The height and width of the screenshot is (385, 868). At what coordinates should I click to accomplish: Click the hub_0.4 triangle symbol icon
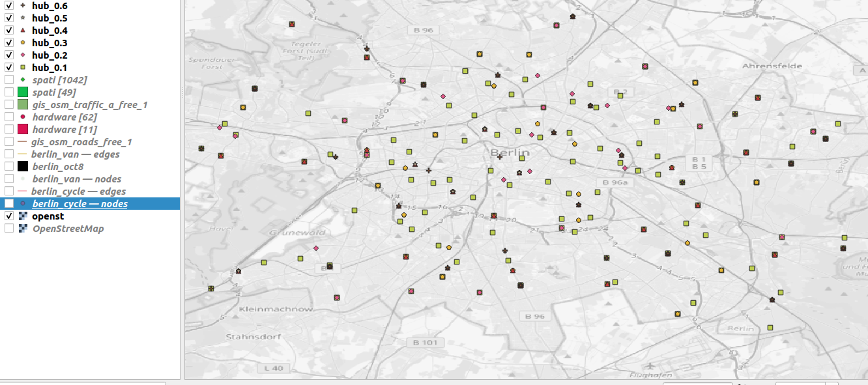click(23, 31)
